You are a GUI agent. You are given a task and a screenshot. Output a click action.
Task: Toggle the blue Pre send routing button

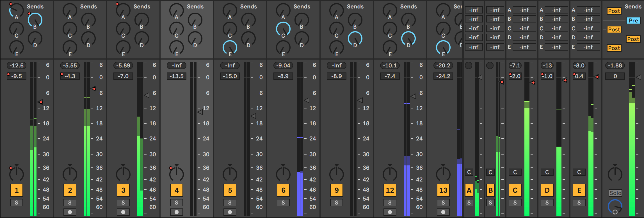(633, 21)
